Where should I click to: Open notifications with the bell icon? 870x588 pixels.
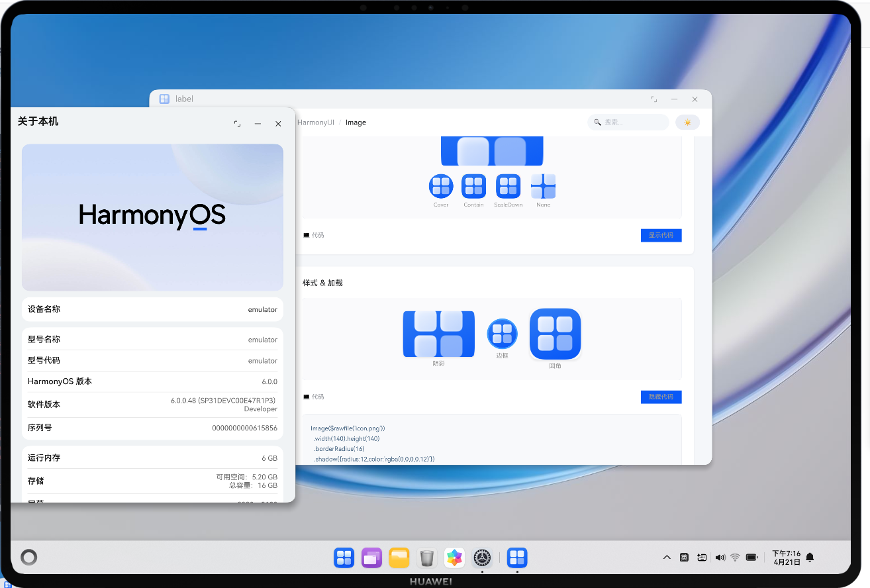coord(809,558)
